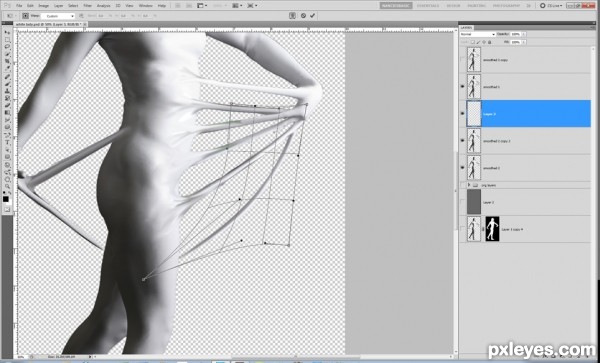Open the File menu
Screen dimensions: 600x363
point(19,6)
